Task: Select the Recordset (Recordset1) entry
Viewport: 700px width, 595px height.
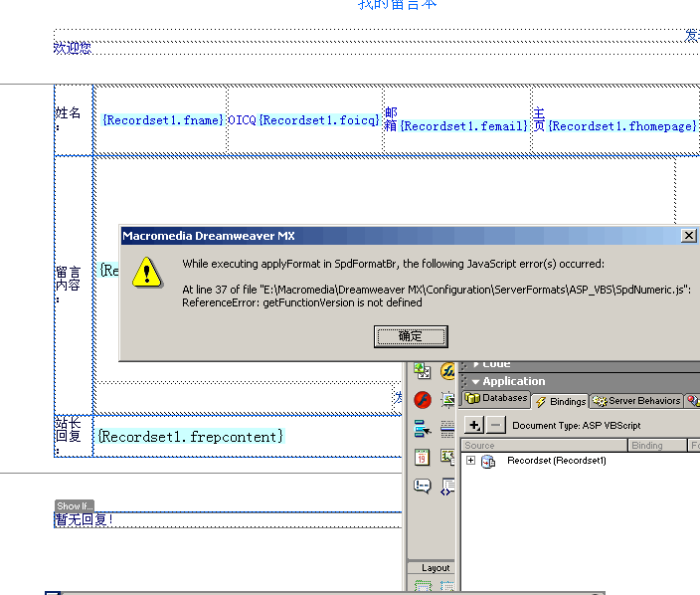Action: click(x=556, y=462)
